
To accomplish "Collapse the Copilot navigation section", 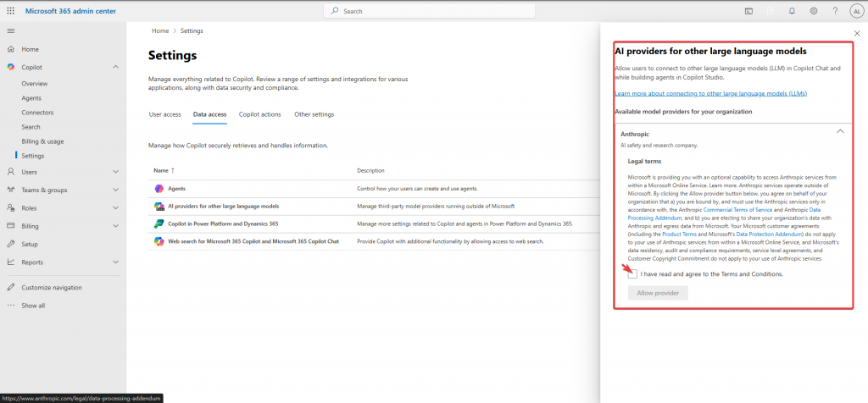I will click(115, 67).
